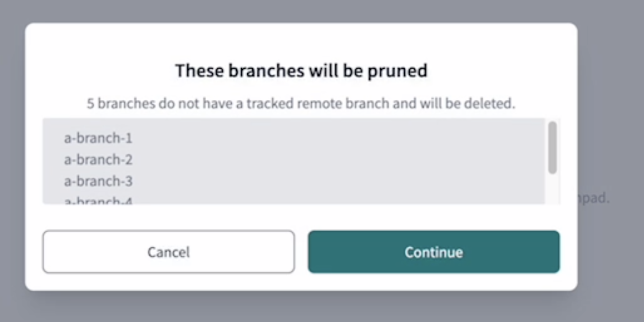Click the text about 5 branches being deleted
Screen dimensions: 644x322
(301, 104)
